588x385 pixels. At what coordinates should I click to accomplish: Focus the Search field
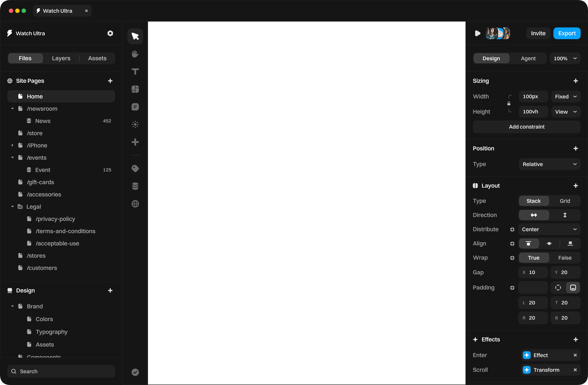click(61, 371)
